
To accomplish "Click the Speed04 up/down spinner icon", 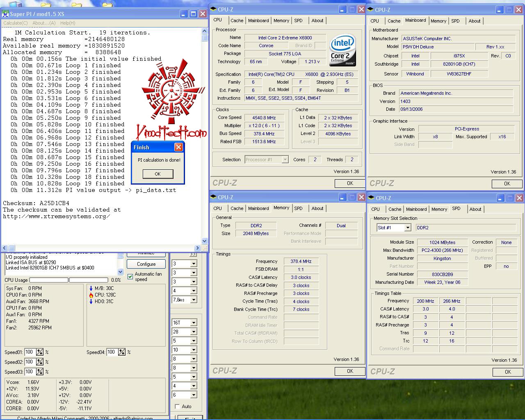I will point(122,352).
